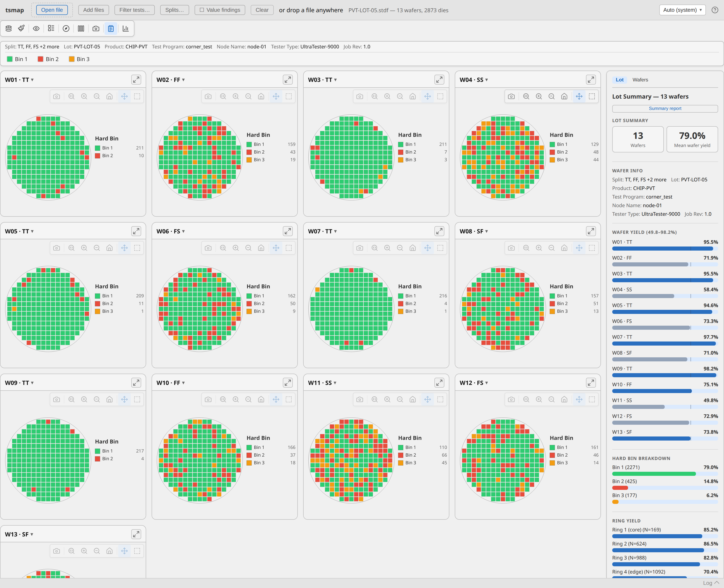Image resolution: width=724 pixels, height=588 pixels.
Task: Expand the W13 · SF wafer card
Action: (x=136, y=534)
